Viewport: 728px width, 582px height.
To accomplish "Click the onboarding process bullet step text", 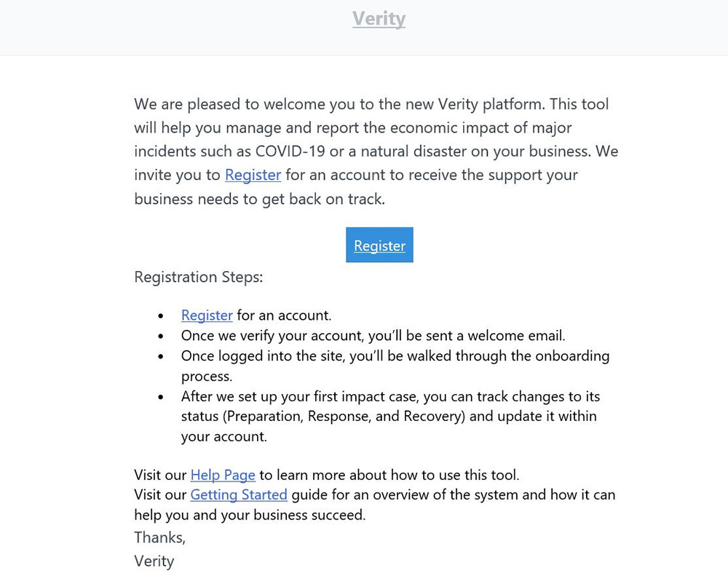I will pos(395,356).
